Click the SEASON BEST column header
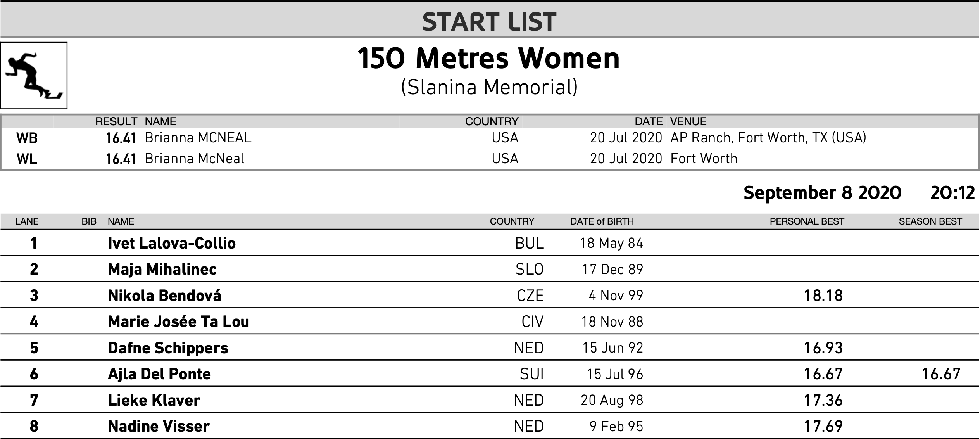The height and width of the screenshot is (439, 980). pyautogui.click(x=930, y=221)
